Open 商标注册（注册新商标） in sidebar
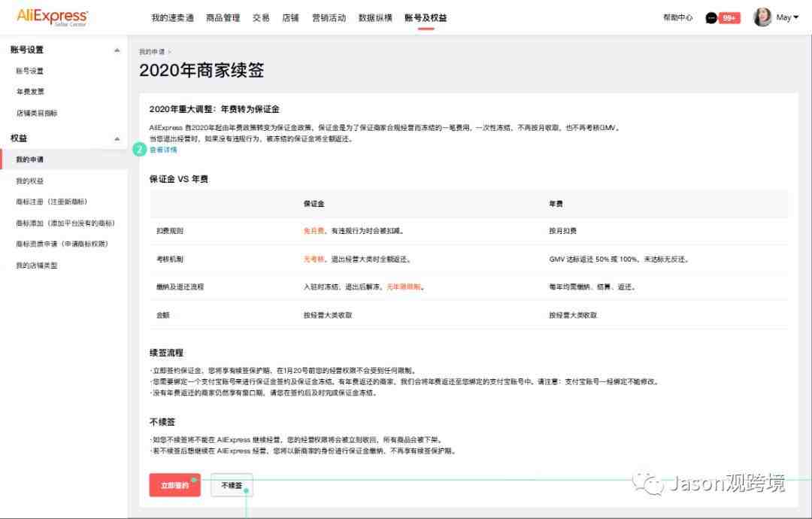812x519 pixels. coord(52,202)
